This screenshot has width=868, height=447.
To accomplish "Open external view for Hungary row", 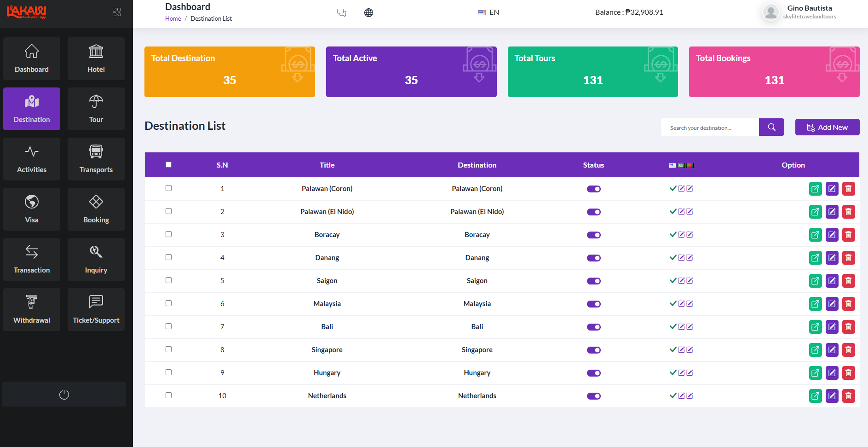I will click(x=815, y=373).
